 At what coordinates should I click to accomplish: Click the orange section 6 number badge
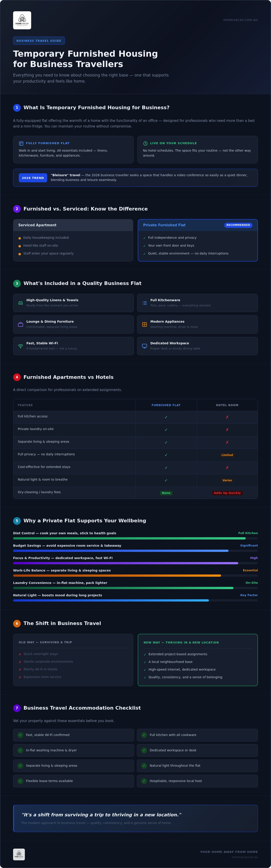pyautogui.click(x=17, y=623)
